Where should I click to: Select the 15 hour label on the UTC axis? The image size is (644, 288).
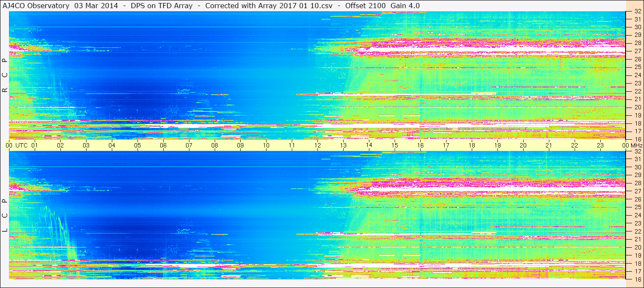click(x=394, y=145)
